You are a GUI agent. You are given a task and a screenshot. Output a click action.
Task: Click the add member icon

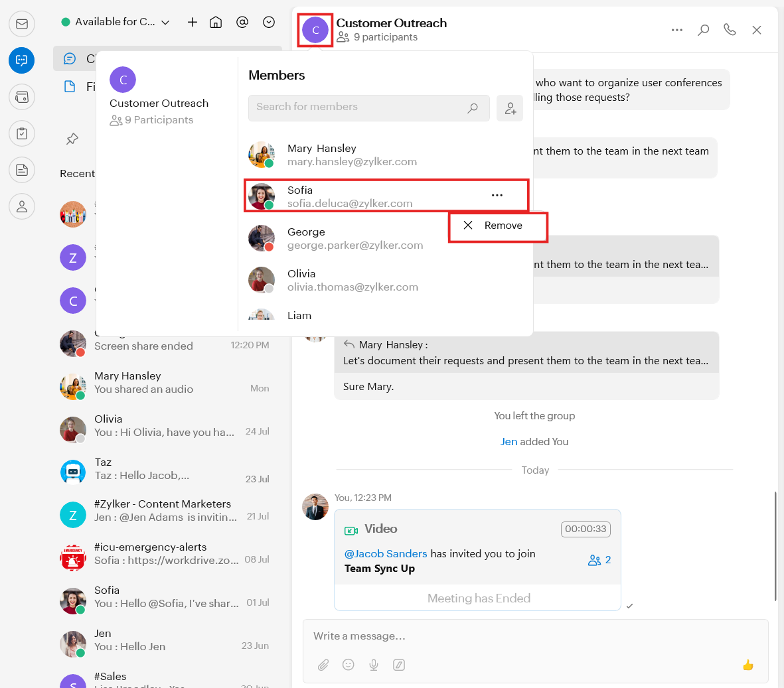coord(510,108)
